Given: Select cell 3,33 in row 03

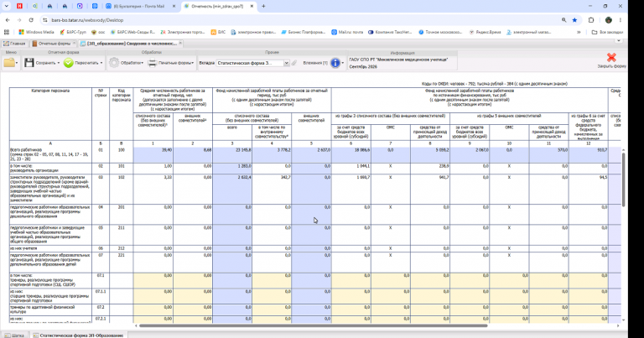Looking at the screenshot, I should pyautogui.click(x=153, y=189).
